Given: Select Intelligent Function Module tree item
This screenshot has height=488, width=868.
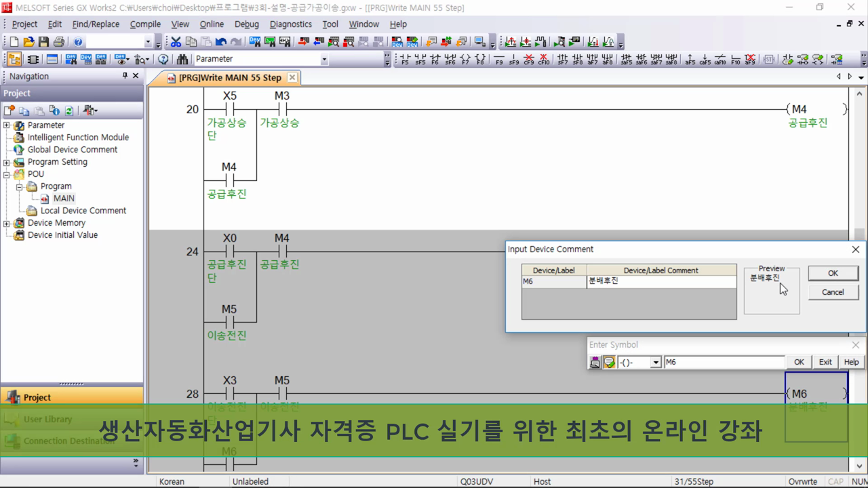Looking at the screenshot, I should [x=78, y=138].
